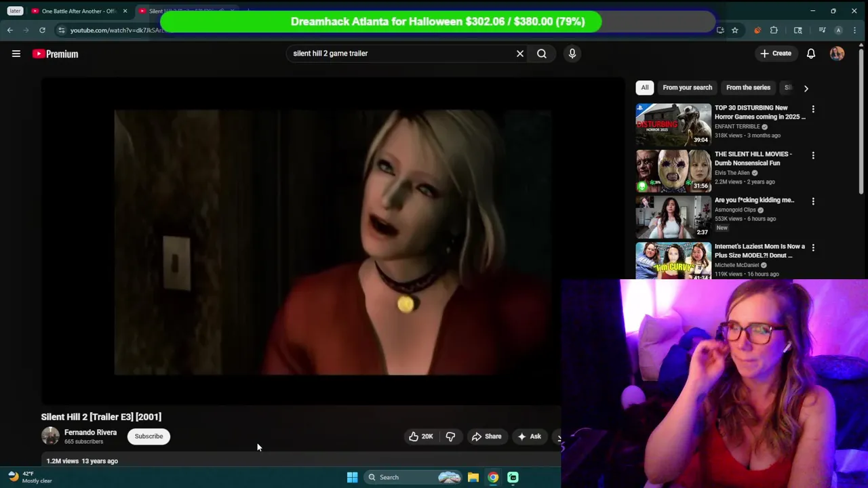Select the From your search chip
Screen dimensions: 868x488
[x=687, y=87]
